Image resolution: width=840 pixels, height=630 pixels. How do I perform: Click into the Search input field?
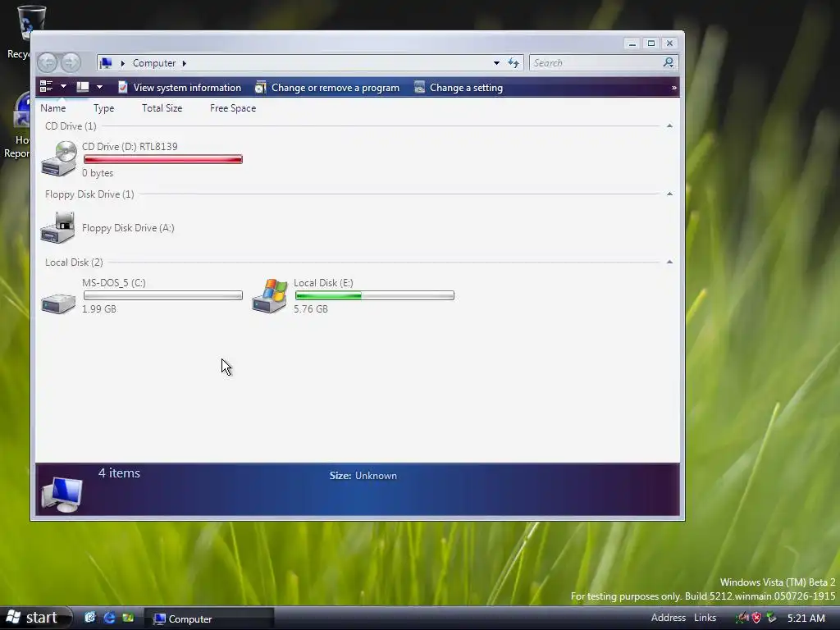click(596, 62)
